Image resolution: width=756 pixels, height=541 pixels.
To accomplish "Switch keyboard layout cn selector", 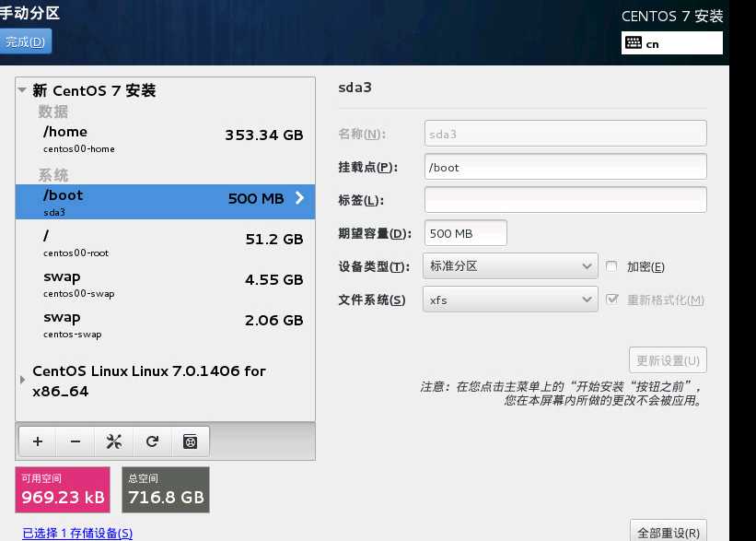I will 671,43.
